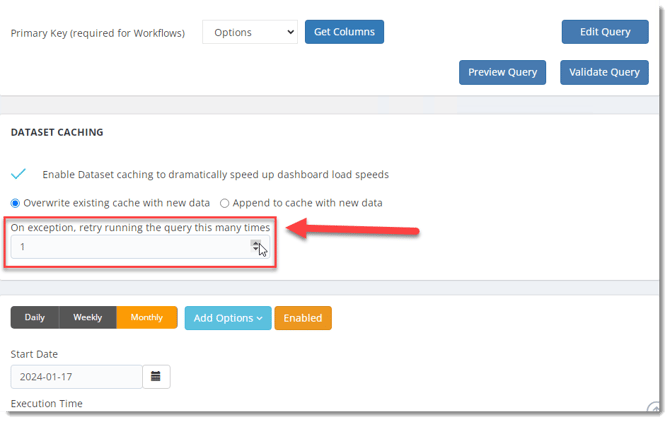Toggle the Enable Dataset caching checkmark

[x=20, y=174]
